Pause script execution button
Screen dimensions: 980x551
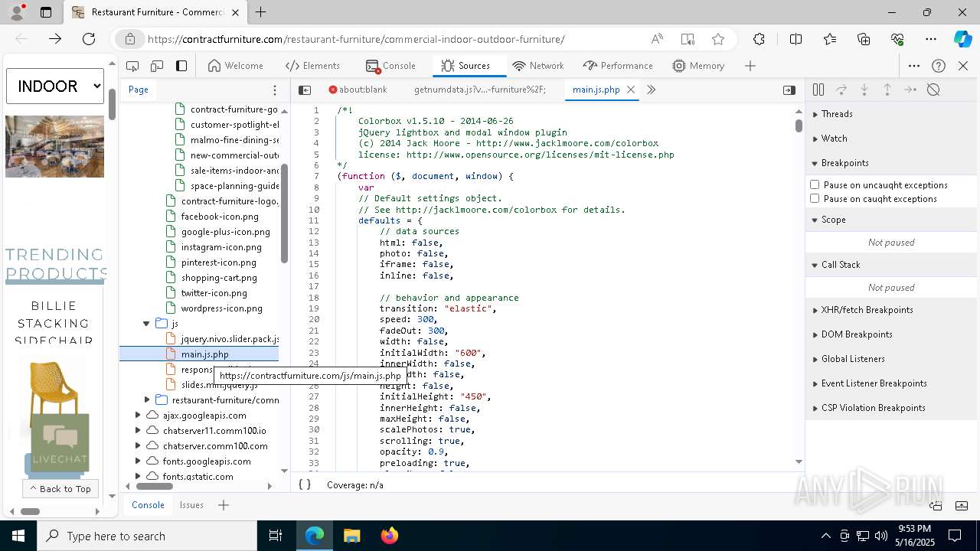(818, 90)
